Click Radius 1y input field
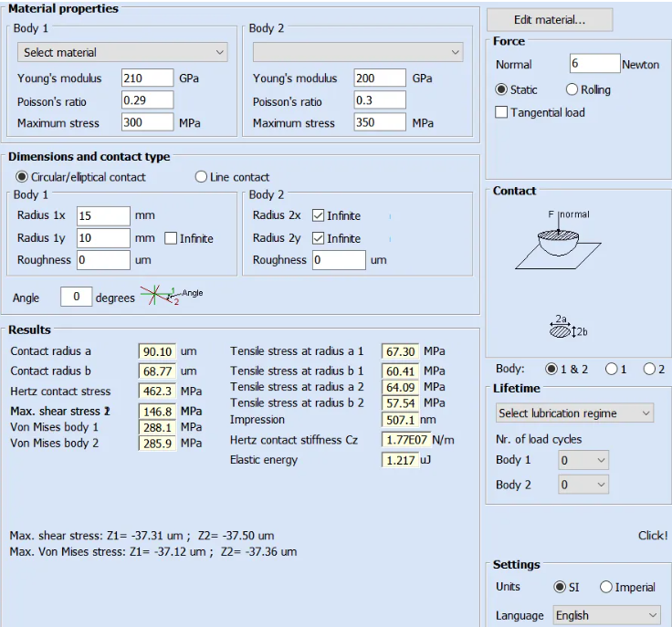Screen dimensions: 672x627 (103, 238)
